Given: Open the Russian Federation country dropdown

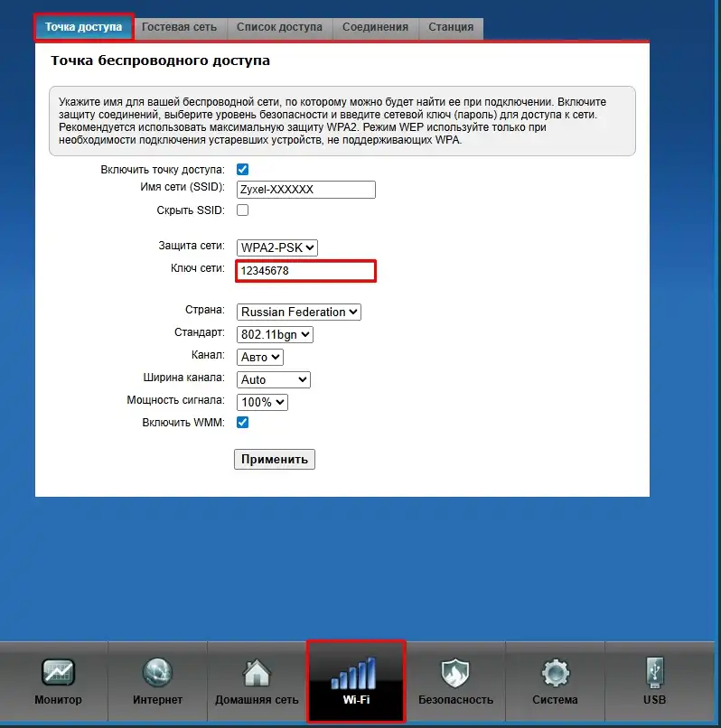Looking at the screenshot, I should tap(298, 312).
